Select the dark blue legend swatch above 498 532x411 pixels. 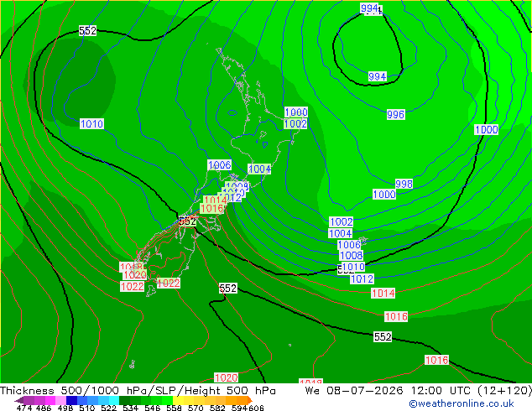point(71,400)
